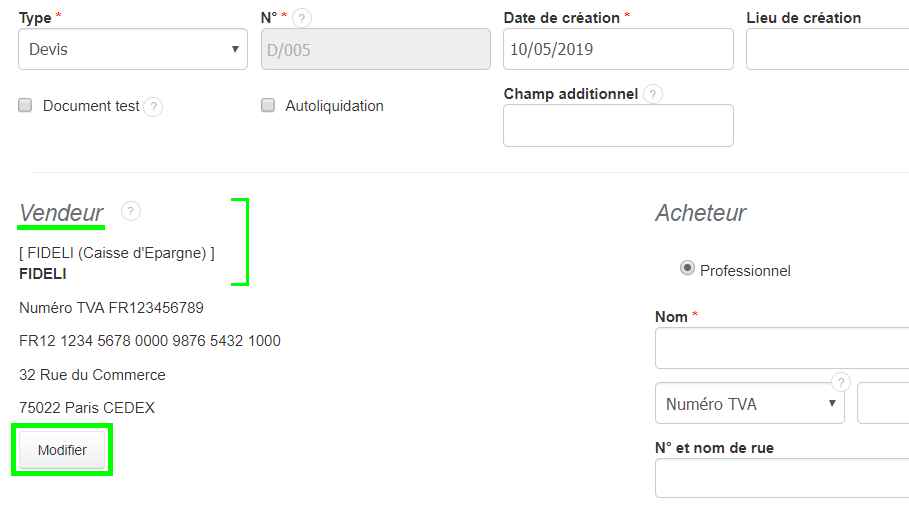Viewport: 909px width, 509px height.
Task: Open the Document test help tooltip icon
Action: (x=153, y=106)
